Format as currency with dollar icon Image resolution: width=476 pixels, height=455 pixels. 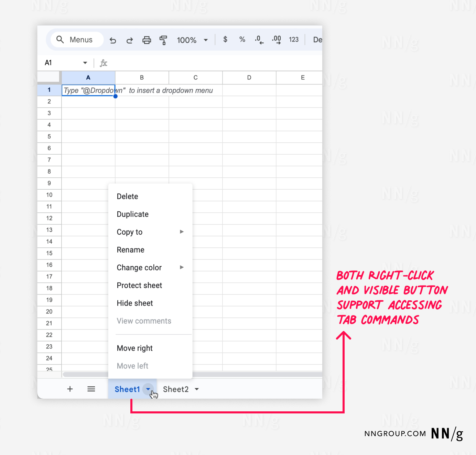[x=225, y=40]
